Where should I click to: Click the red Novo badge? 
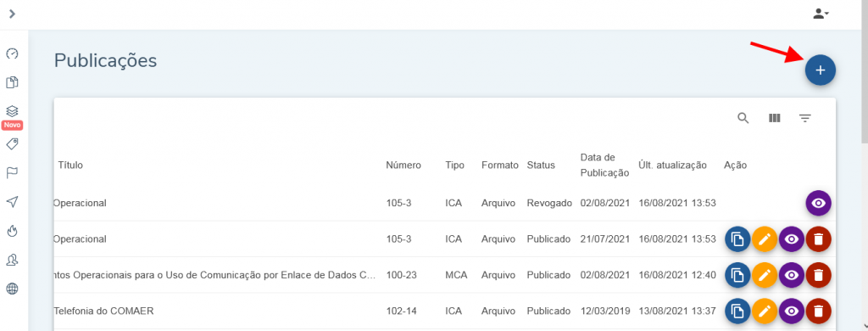(x=12, y=126)
